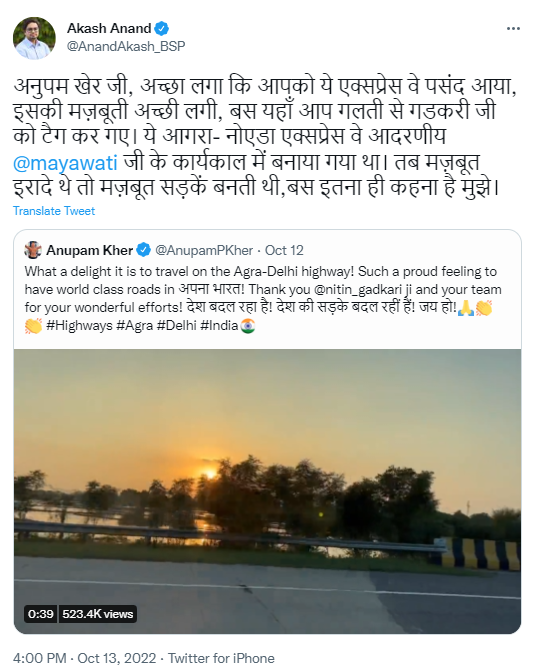Play the sunset highway video
The image size is (533, 665).
coord(268,491)
